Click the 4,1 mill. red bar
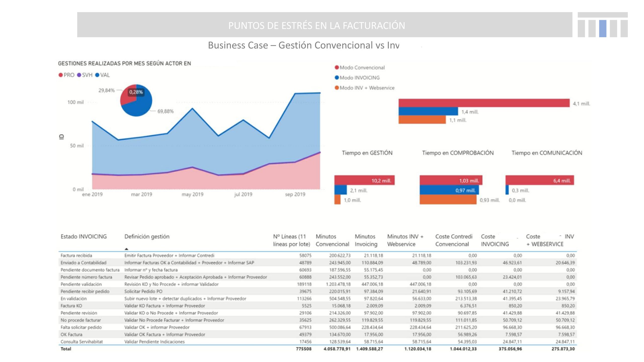Image resolution: width=644 pixels, height=362 pixels. point(484,103)
